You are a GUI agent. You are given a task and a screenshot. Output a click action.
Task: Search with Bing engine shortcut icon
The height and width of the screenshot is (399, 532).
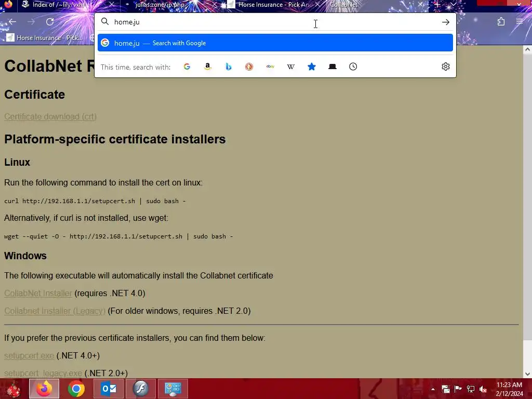tap(229, 67)
